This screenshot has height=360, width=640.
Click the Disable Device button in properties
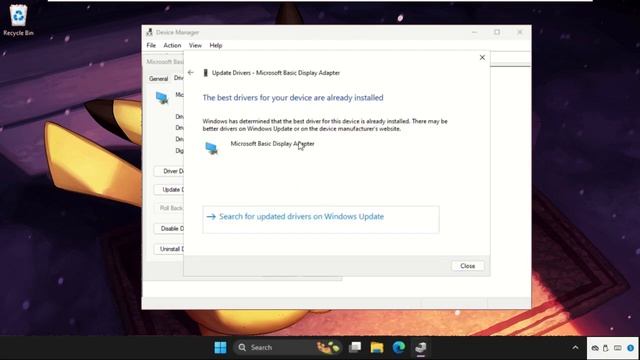click(x=169, y=228)
